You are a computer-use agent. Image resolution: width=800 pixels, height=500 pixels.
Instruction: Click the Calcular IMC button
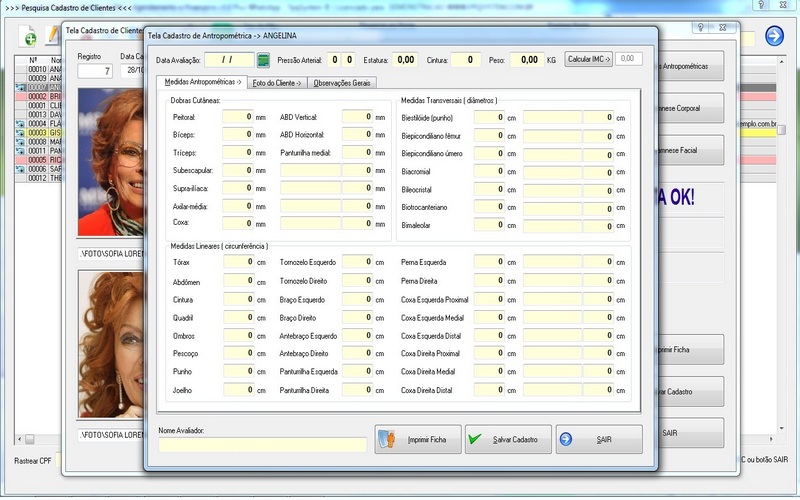pos(588,59)
